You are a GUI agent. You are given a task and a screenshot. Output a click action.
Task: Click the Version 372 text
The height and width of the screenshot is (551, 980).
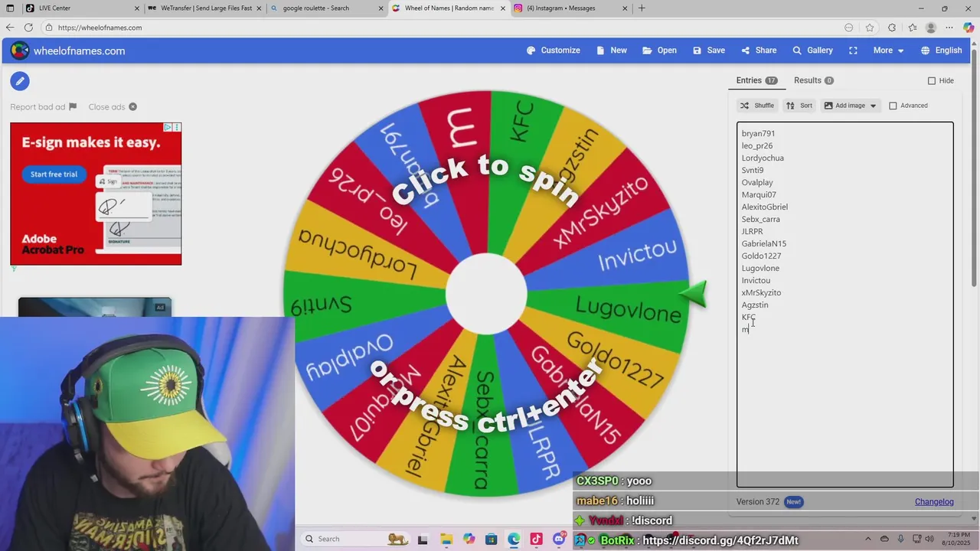[758, 502]
